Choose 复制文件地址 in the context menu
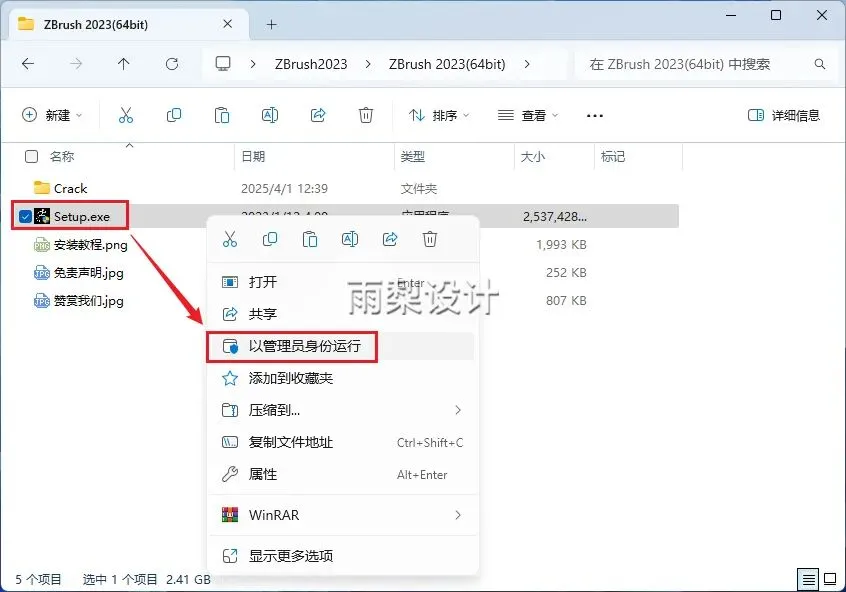The image size is (846, 592). point(343,442)
